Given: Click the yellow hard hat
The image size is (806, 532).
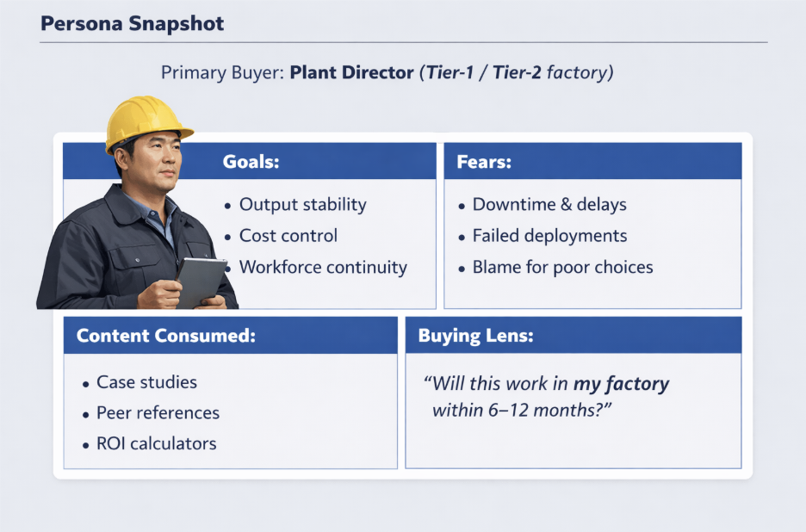Looking at the screenshot, I should [x=146, y=121].
